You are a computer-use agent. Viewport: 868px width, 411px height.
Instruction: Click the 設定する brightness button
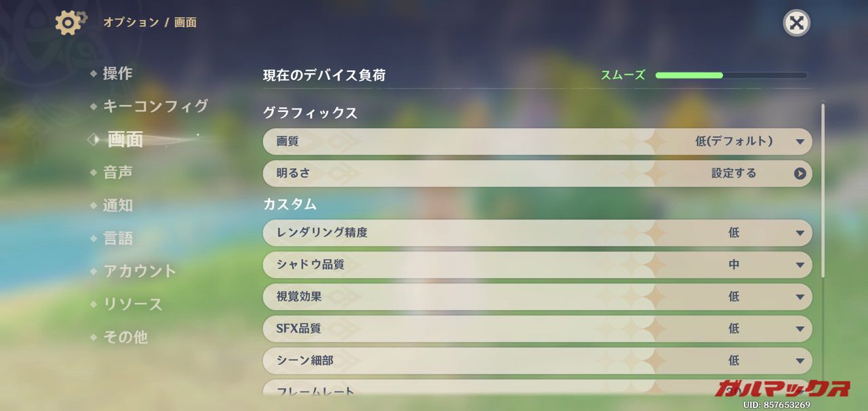click(x=734, y=174)
